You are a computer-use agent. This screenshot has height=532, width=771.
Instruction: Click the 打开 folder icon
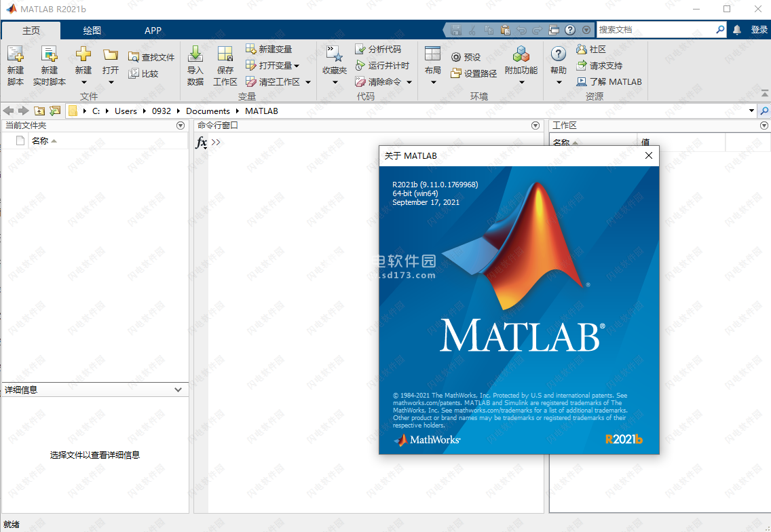click(x=111, y=54)
